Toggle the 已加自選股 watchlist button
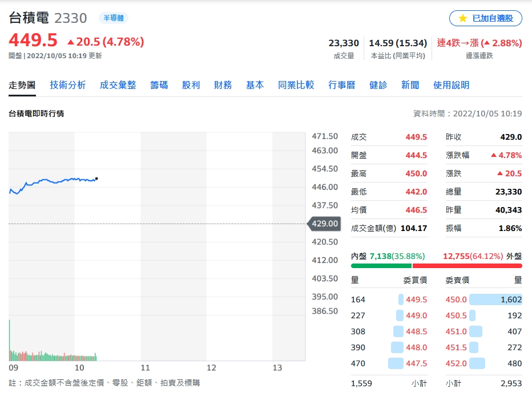 tap(486, 18)
